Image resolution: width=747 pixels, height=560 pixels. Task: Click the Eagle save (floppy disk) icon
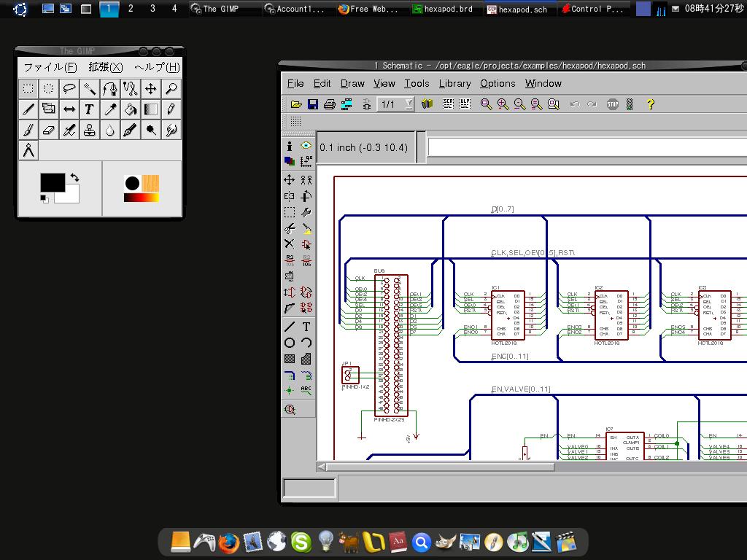[313, 104]
